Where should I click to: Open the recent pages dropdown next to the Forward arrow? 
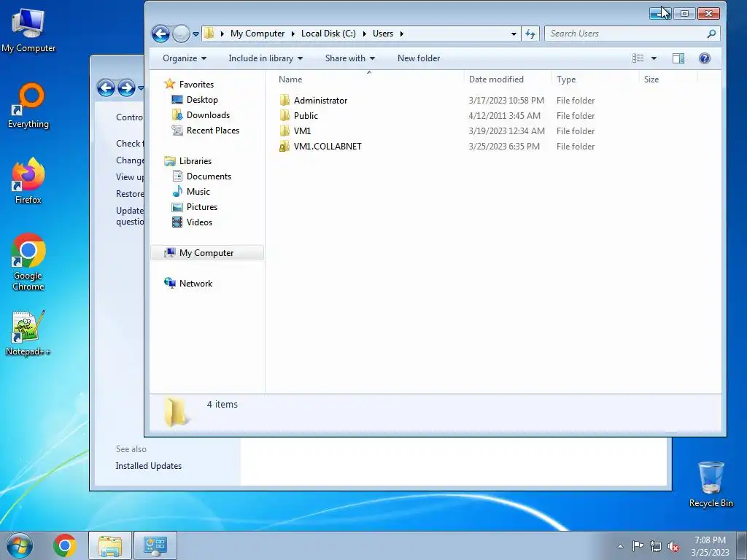pos(196,34)
